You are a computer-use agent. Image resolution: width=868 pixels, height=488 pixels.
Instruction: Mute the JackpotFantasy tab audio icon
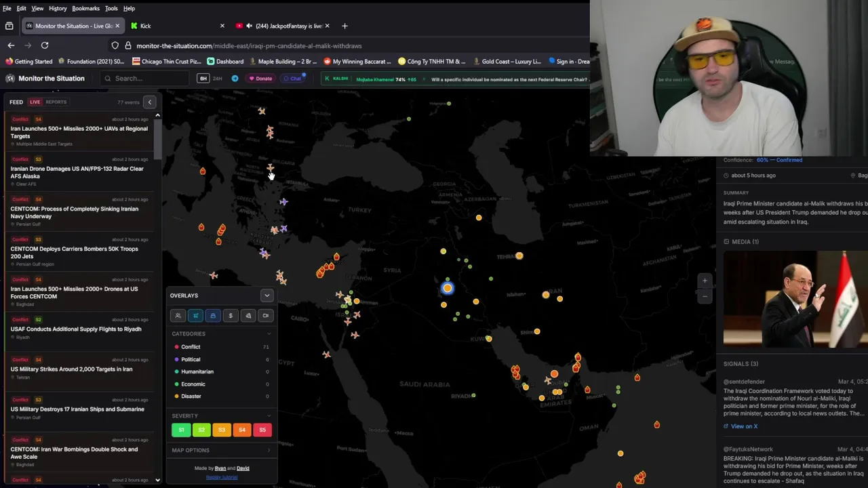(250, 26)
